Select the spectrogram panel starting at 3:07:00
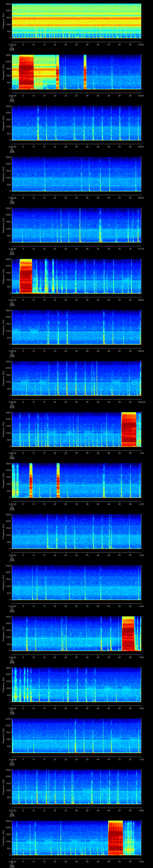This screenshot has height=868, width=153. (x=77, y=787)
